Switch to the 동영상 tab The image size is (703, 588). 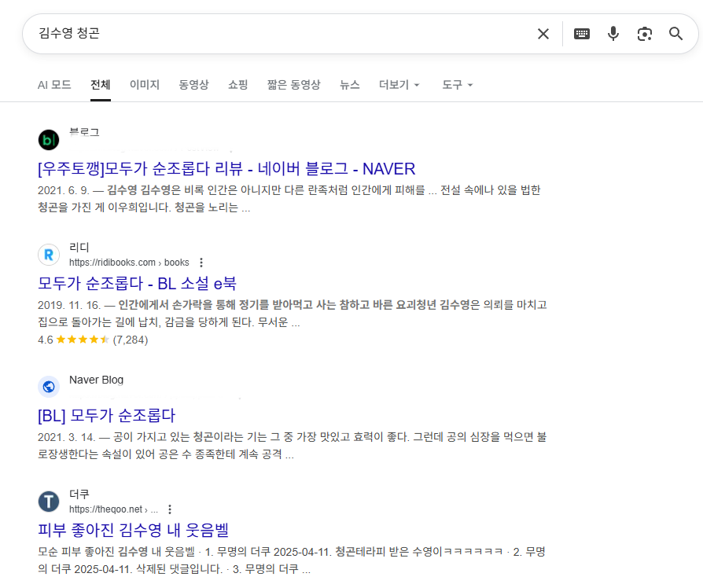[x=193, y=85]
